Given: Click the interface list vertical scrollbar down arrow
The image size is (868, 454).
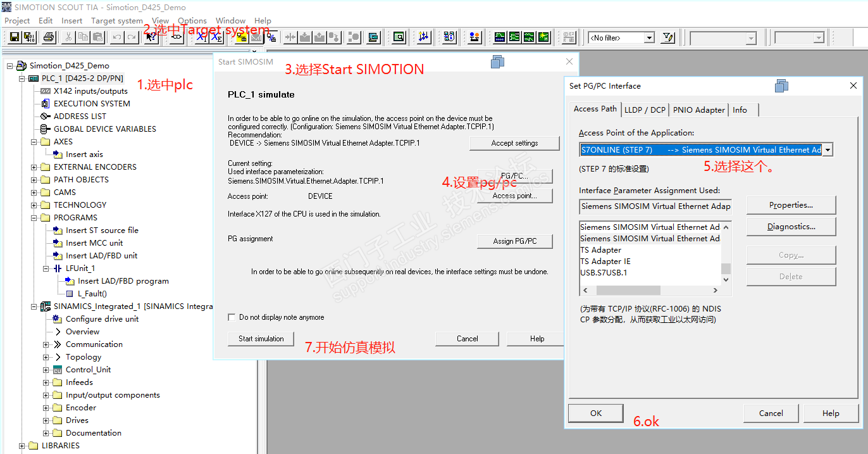Looking at the screenshot, I should pos(726,279).
